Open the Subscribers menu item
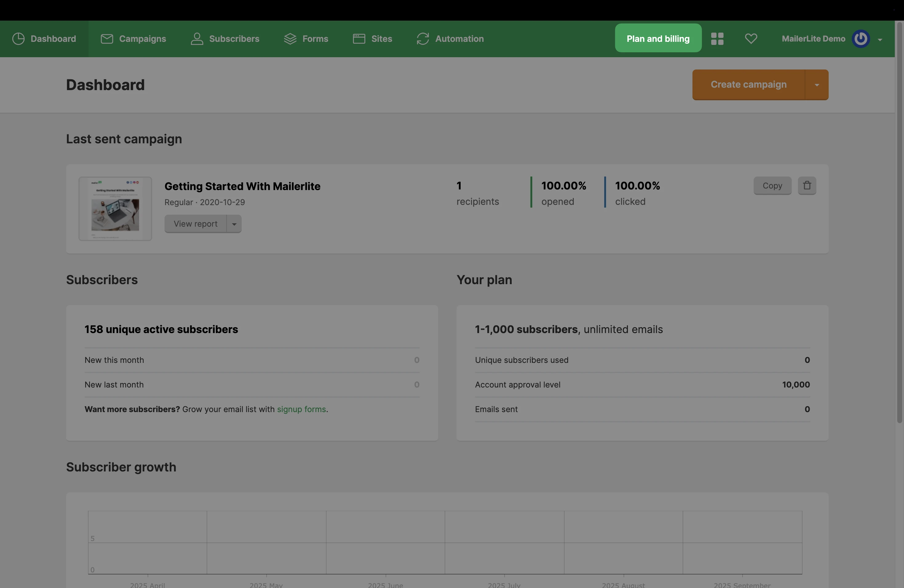The image size is (904, 588). 234,39
